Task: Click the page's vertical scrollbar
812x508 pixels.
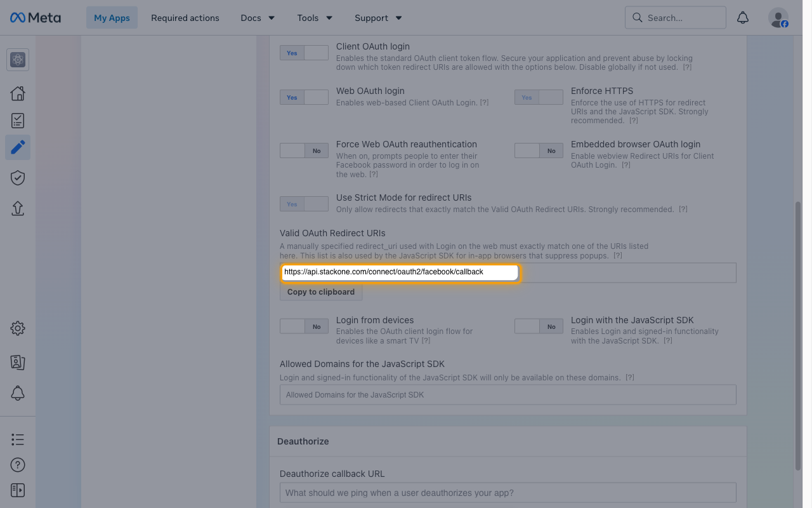Action: coord(798,336)
